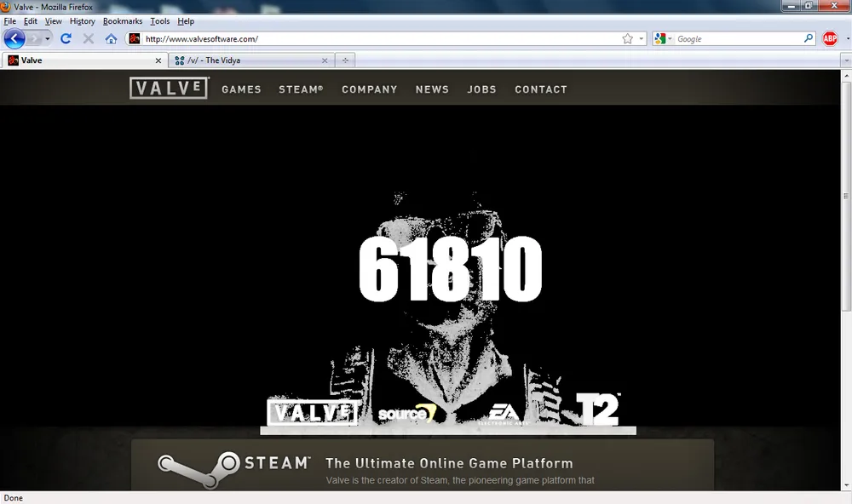Image resolution: width=852 pixels, height=504 pixels.
Task: Expand the URL bar history dropdown
Action: tap(642, 39)
